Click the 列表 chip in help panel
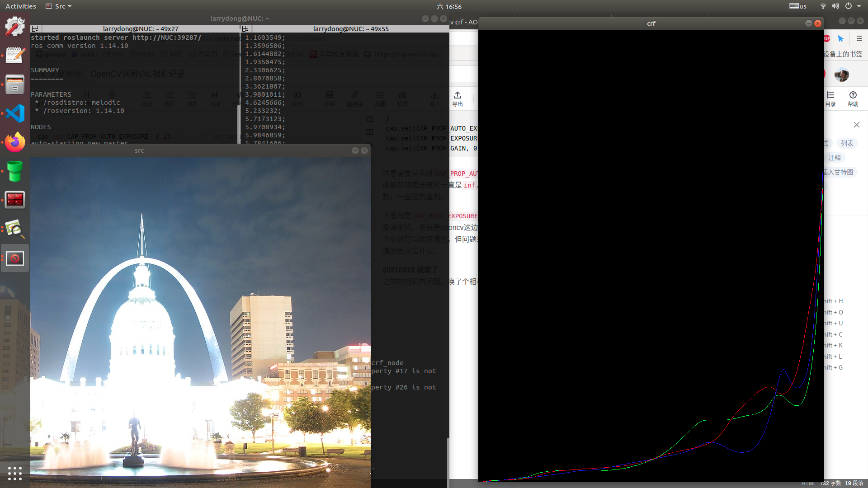The width and height of the screenshot is (868, 488). click(x=847, y=143)
